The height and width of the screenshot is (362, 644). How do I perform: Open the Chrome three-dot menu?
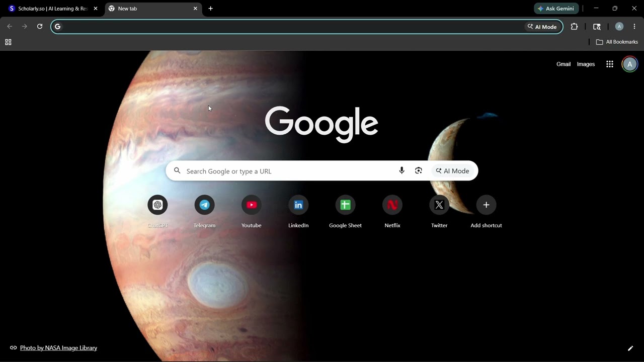(634, 27)
